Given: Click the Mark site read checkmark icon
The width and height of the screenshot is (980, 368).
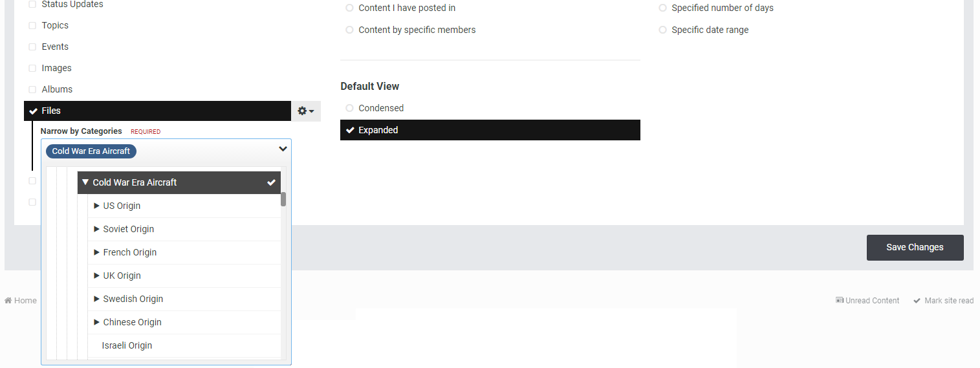Looking at the screenshot, I should coord(917,301).
